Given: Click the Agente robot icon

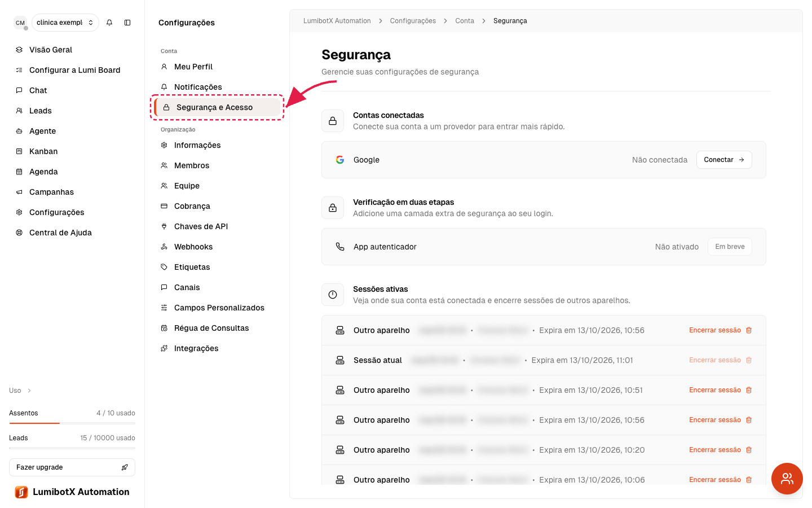Looking at the screenshot, I should pyautogui.click(x=19, y=131).
